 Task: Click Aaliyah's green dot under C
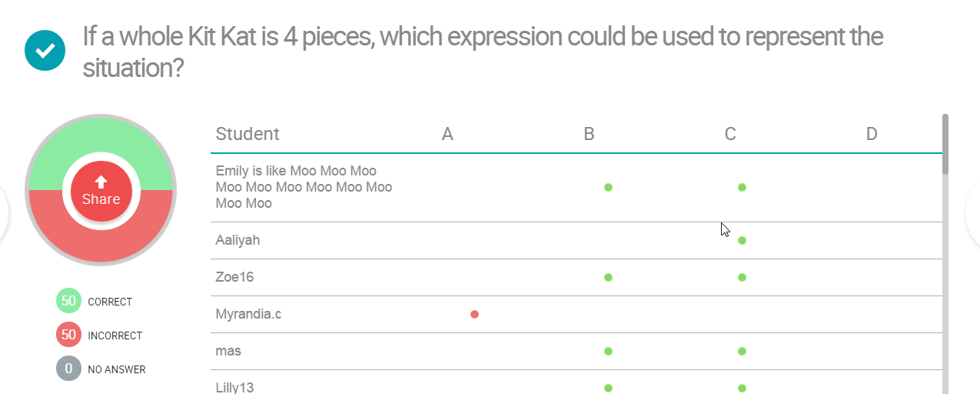(742, 240)
